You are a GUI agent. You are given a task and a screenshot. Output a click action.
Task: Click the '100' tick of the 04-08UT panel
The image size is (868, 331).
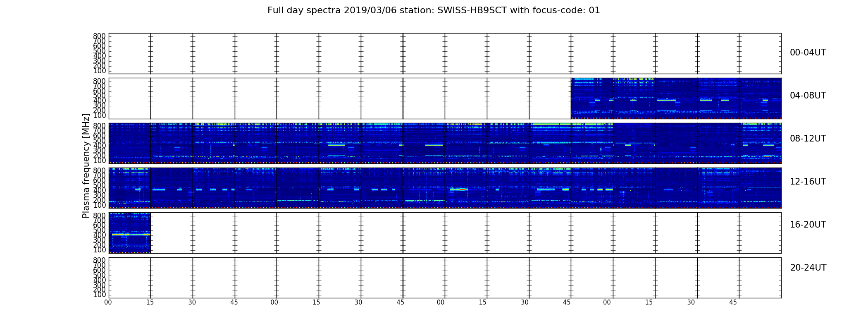pyautogui.click(x=99, y=115)
